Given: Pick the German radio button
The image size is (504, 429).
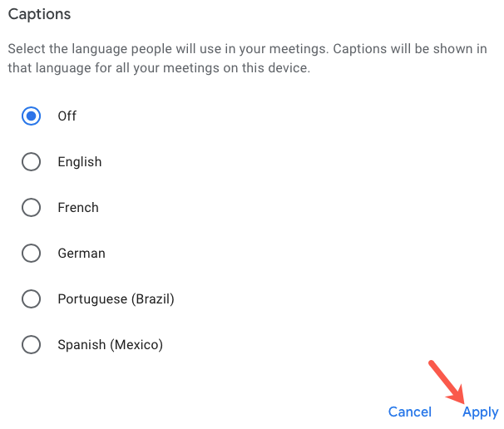Looking at the screenshot, I should click(x=31, y=254).
